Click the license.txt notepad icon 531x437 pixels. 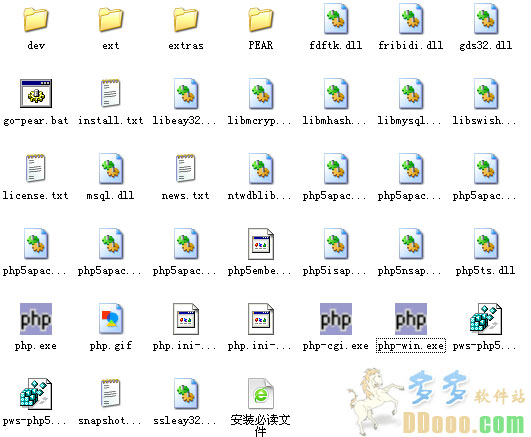pyautogui.click(x=36, y=168)
